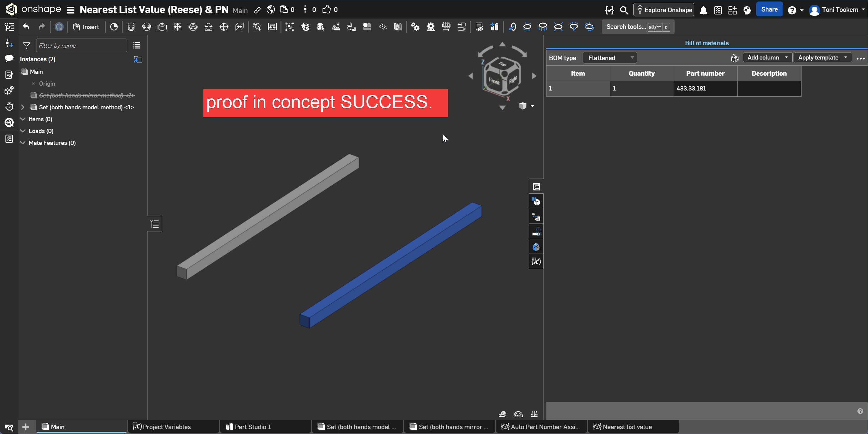Switch to the Part Studio 1 tab
868x434 pixels.
click(x=252, y=427)
